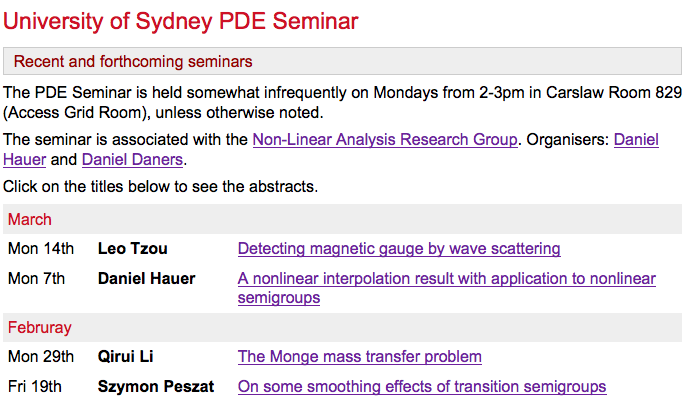Viewport: 687px width, 410px height.
Task: Open the nonlinear interpolation result seminar title
Action: pyautogui.click(x=446, y=279)
